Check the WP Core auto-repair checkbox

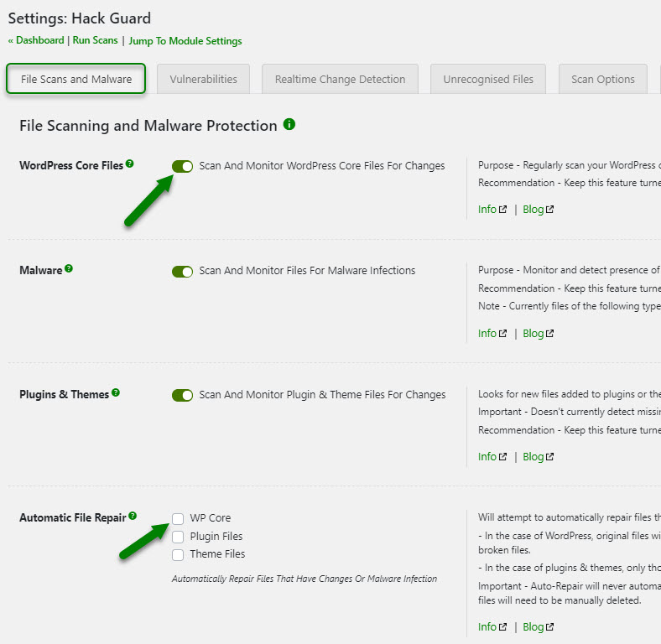[178, 518]
